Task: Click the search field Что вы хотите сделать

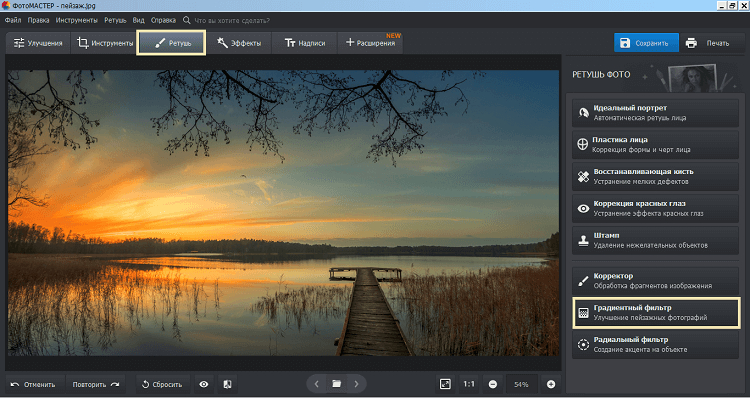Action: (x=232, y=21)
